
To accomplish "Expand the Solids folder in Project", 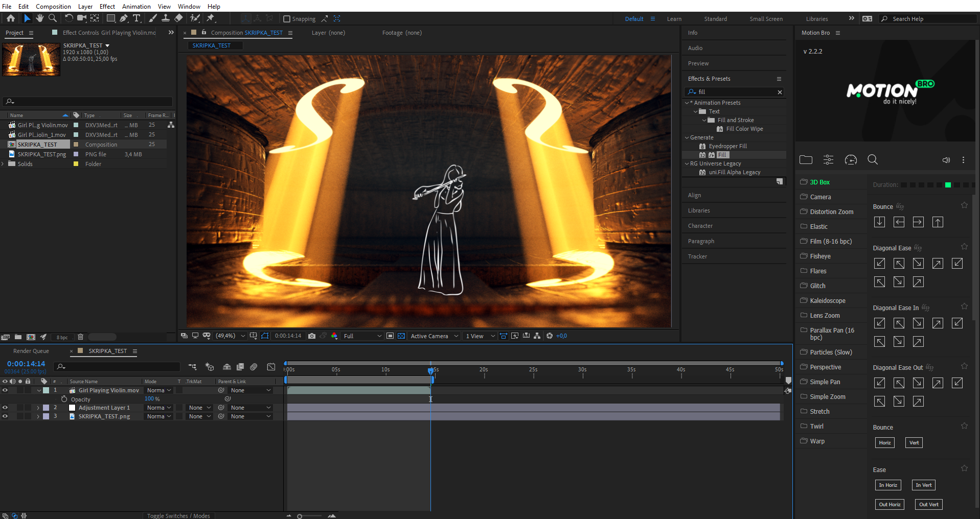I will 4,164.
